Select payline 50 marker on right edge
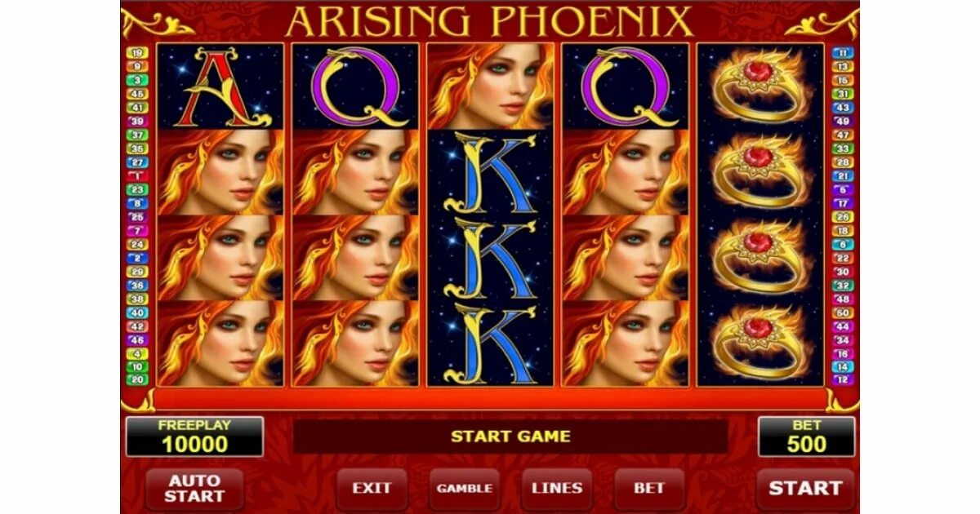The image size is (980, 514). tap(842, 312)
